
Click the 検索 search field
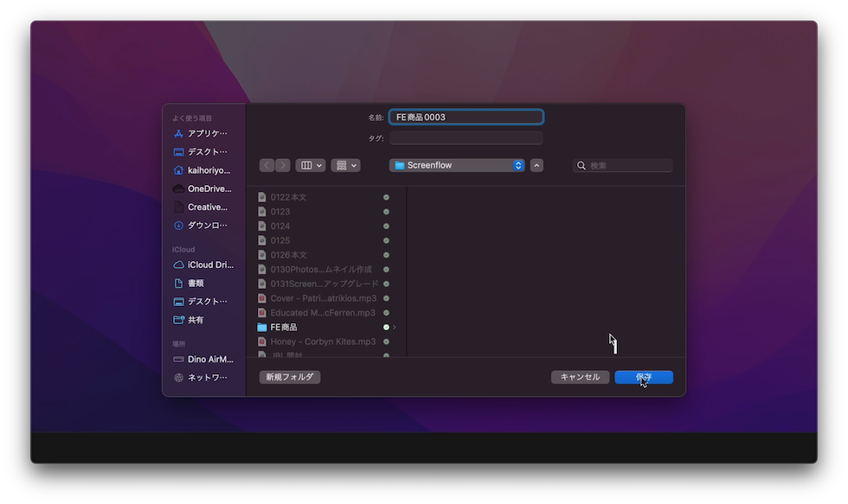coord(629,165)
